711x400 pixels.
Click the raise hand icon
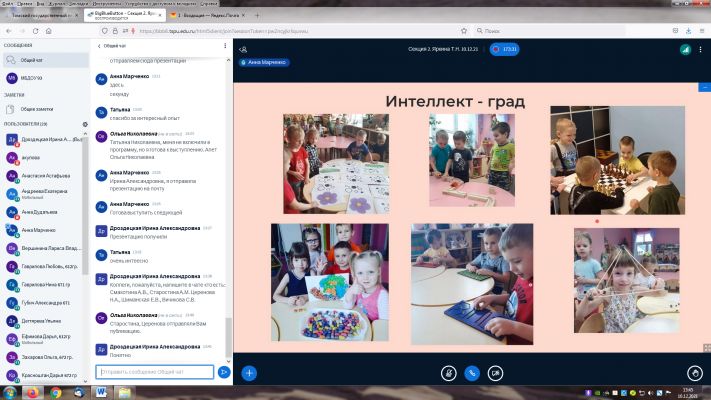pos(696,372)
